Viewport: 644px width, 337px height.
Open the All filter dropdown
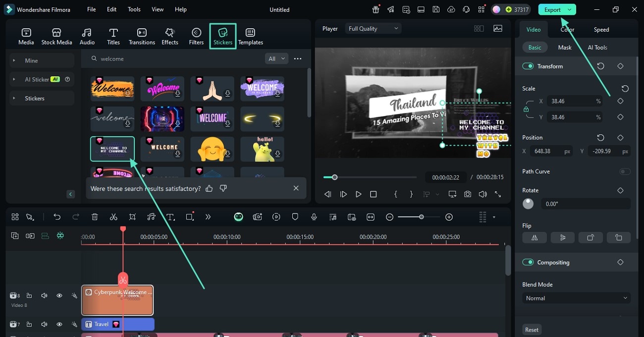coord(276,58)
